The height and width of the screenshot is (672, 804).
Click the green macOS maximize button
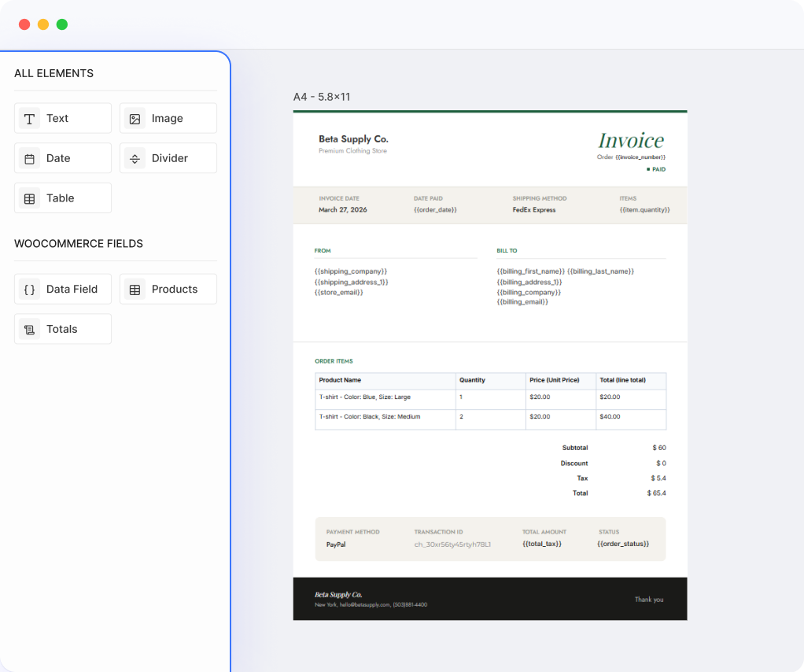tap(62, 24)
